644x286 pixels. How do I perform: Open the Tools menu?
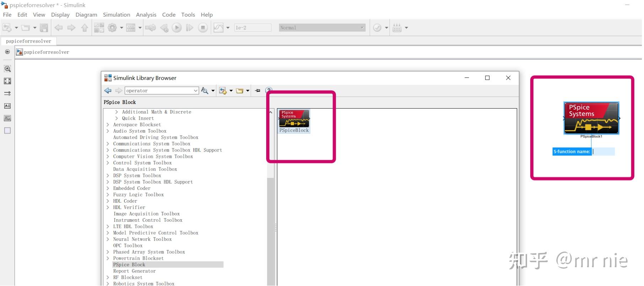tap(188, 15)
